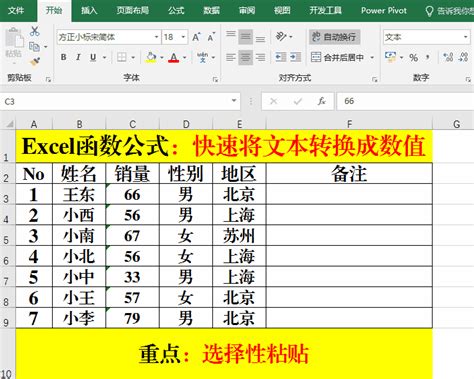Open the 文件 File tab
The width and height of the screenshot is (474, 379).
(16, 11)
